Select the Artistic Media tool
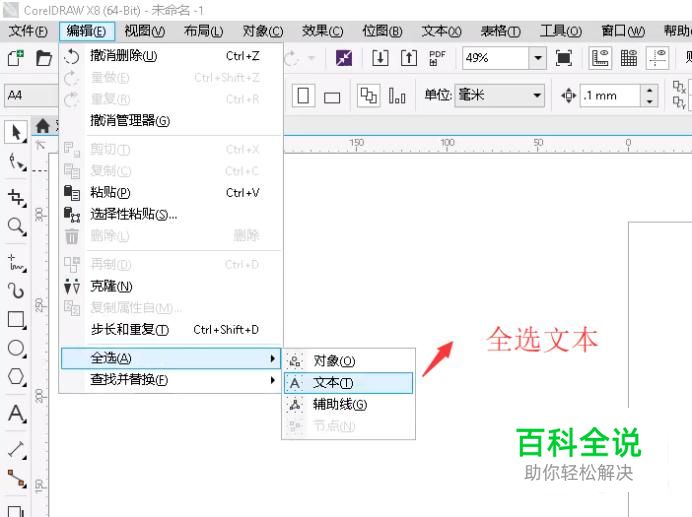The height and width of the screenshot is (517, 692). [16, 291]
